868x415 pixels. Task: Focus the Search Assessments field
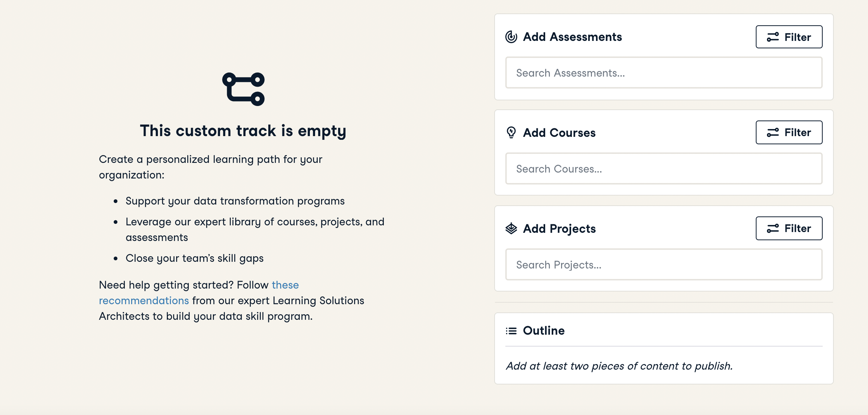click(664, 73)
